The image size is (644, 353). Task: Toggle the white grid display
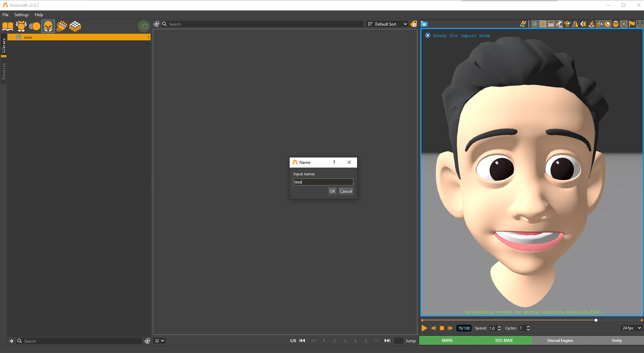(535, 24)
